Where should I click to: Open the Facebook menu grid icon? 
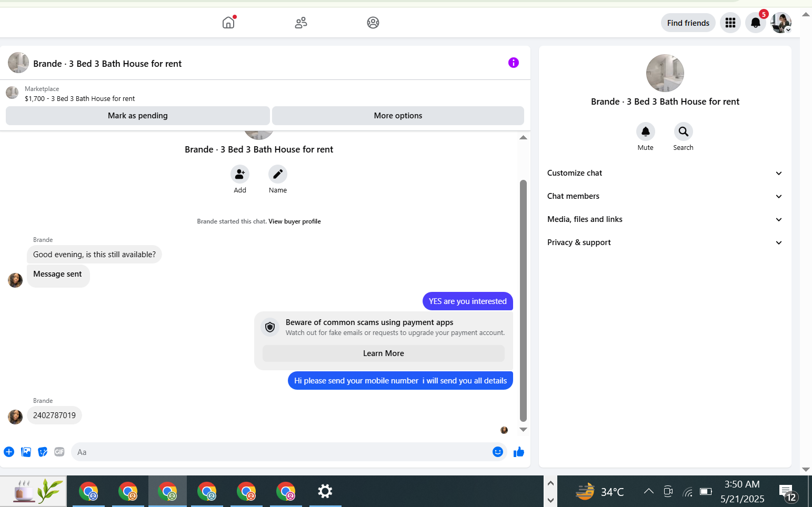pyautogui.click(x=730, y=23)
